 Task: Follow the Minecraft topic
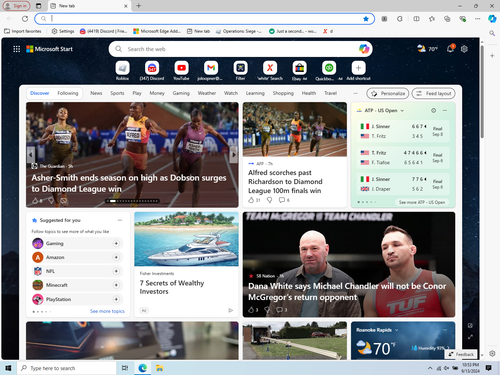click(116, 285)
